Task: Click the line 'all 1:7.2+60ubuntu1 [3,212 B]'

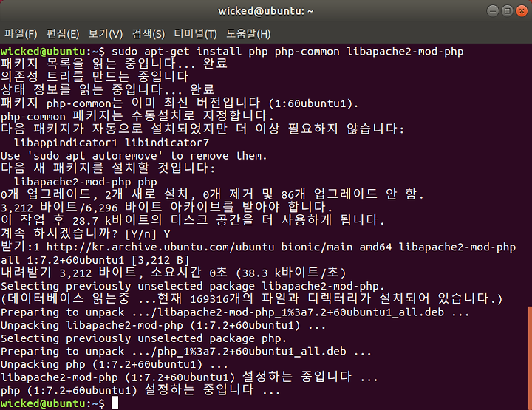Action: 95,260
